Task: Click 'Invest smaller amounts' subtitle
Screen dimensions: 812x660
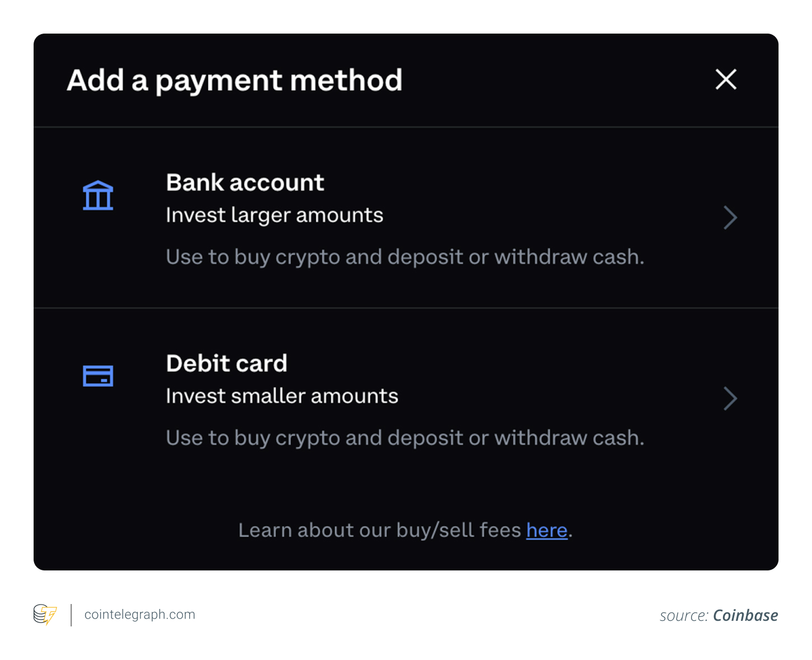Action: coord(282,396)
